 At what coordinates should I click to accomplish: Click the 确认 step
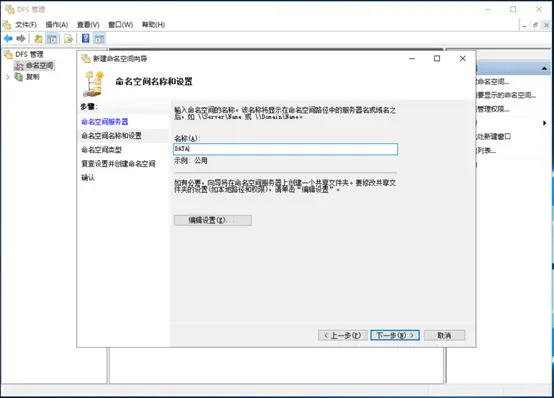(88, 177)
